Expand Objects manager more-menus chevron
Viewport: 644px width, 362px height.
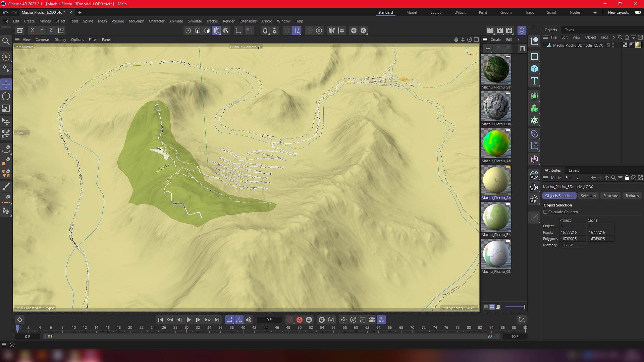614,37
